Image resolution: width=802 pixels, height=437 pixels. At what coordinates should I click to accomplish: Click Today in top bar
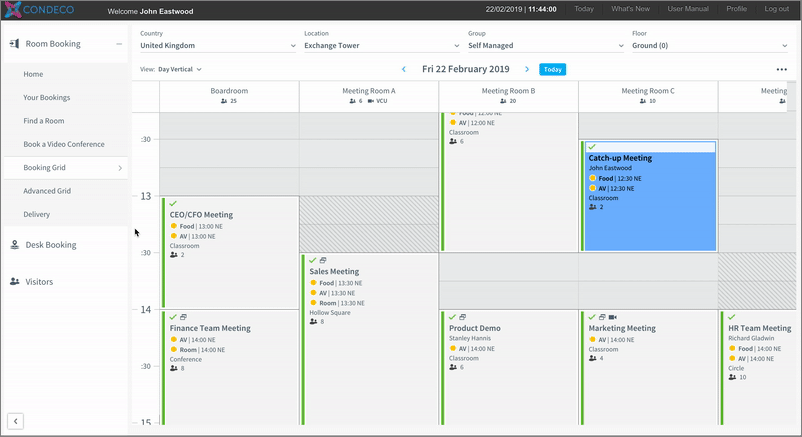(584, 9)
